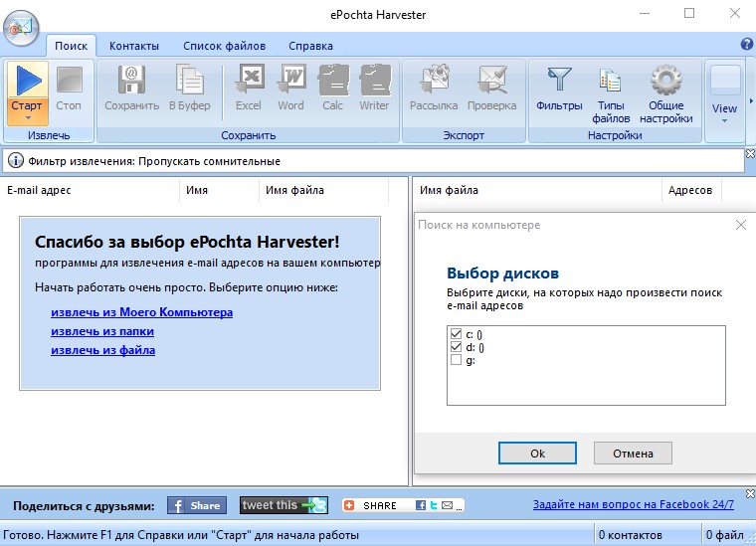This screenshot has width=756, height=546.
Task: Click the Отмена button
Action: coord(633,453)
